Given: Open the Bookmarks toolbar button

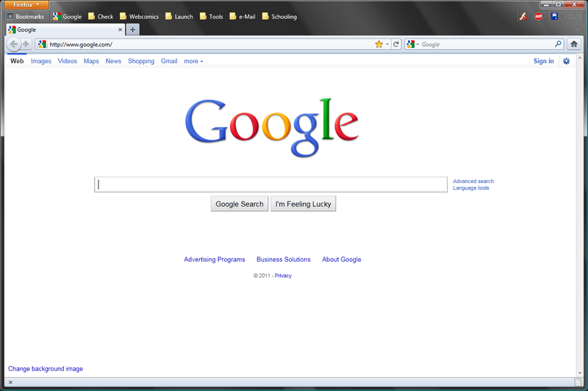Looking at the screenshot, I should pyautogui.click(x=26, y=16).
